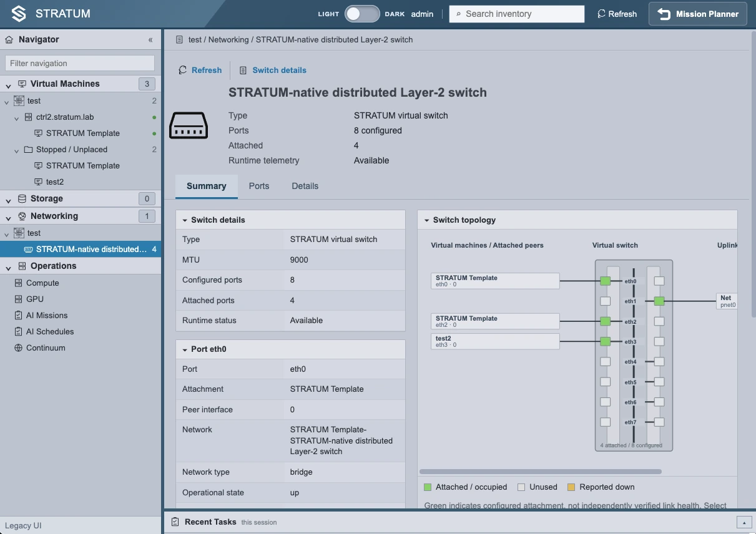Viewport: 756px width, 534px height.
Task: Collapse the Port eth0 panel
Action: pyautogui.click(x=185, y=350)
